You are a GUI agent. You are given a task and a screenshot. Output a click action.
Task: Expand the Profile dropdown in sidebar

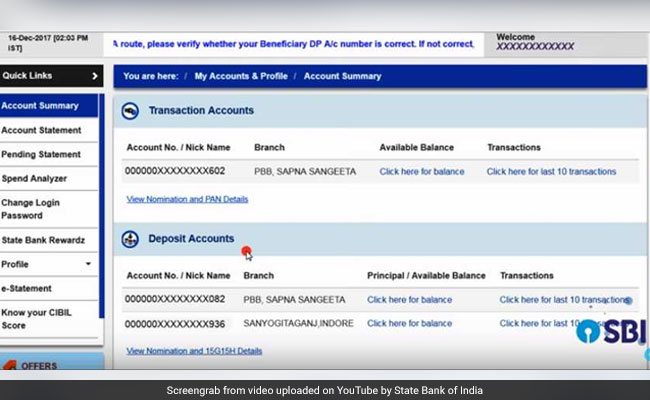tap(88, 265)
